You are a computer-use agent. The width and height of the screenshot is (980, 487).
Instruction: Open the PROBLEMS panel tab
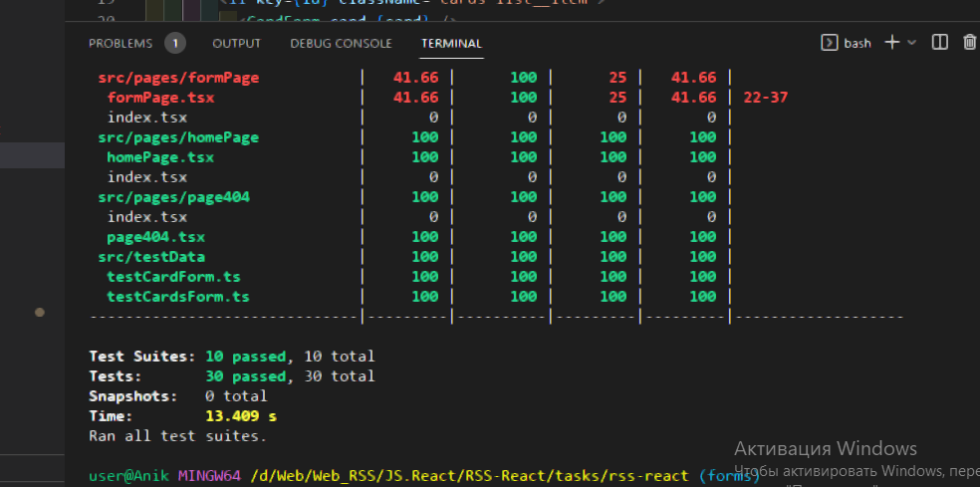click(x=121, y=43)
